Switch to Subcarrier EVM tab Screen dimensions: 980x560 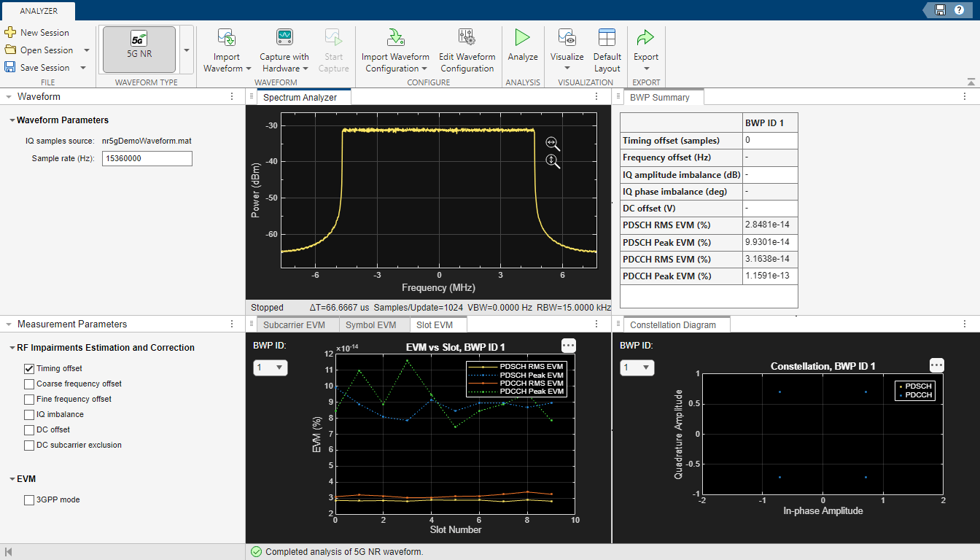click(x=293, y=324)
